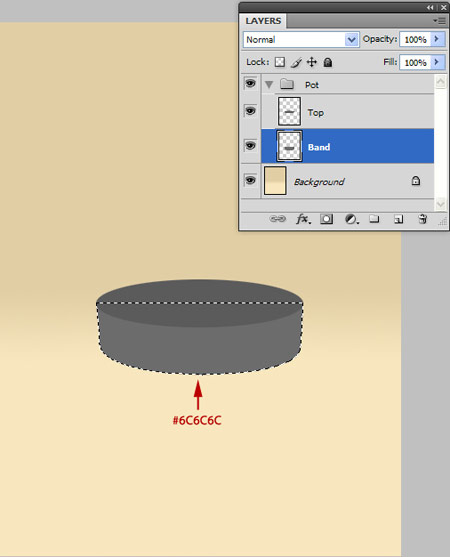Select the LAYERS tab
Screen dimensions: 450x557
(x=263, y=21)
